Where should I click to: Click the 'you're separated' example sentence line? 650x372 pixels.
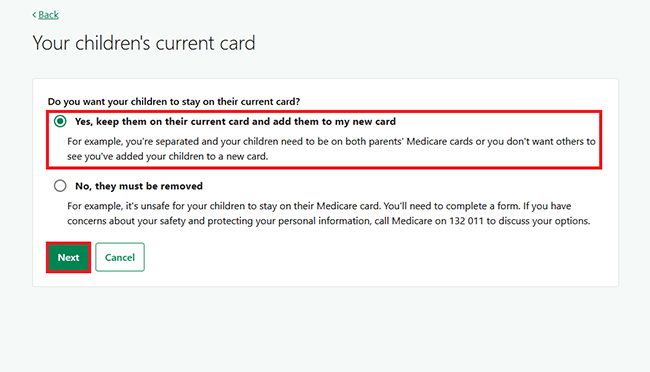tap(331, 141)
